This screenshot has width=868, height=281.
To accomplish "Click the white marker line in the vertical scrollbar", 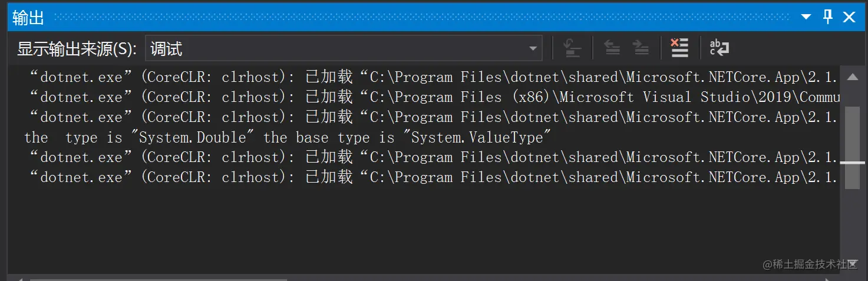I will coord(852,162).
